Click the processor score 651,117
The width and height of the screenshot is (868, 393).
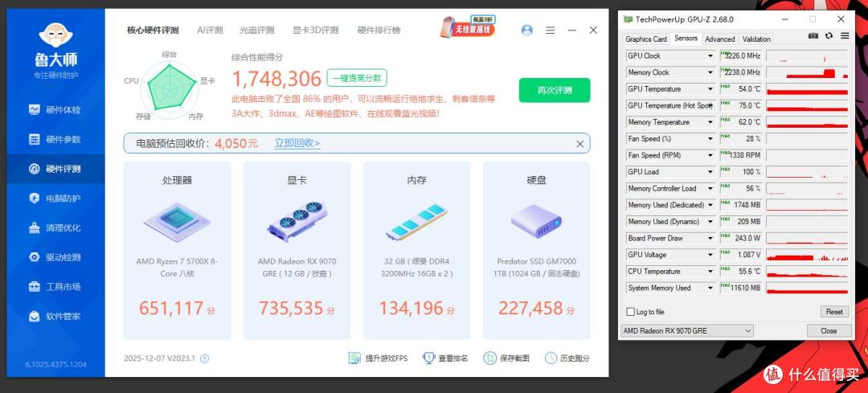point(172,308)
